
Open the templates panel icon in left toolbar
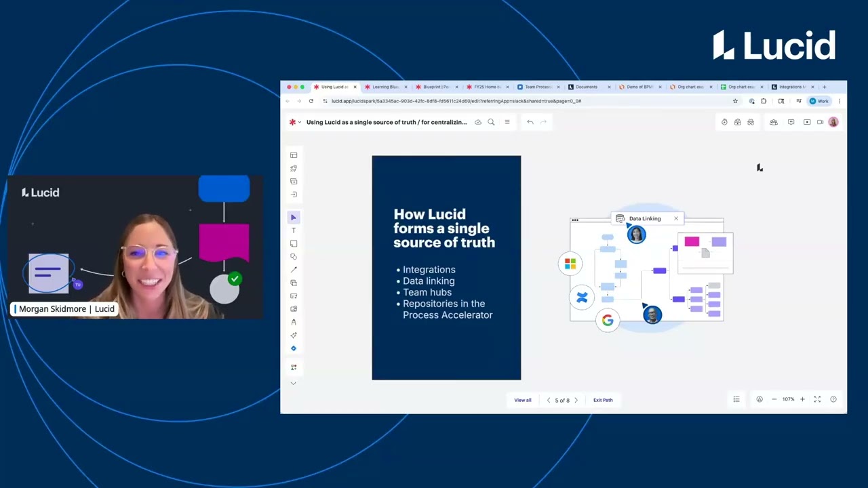click(x=294, y=155)
